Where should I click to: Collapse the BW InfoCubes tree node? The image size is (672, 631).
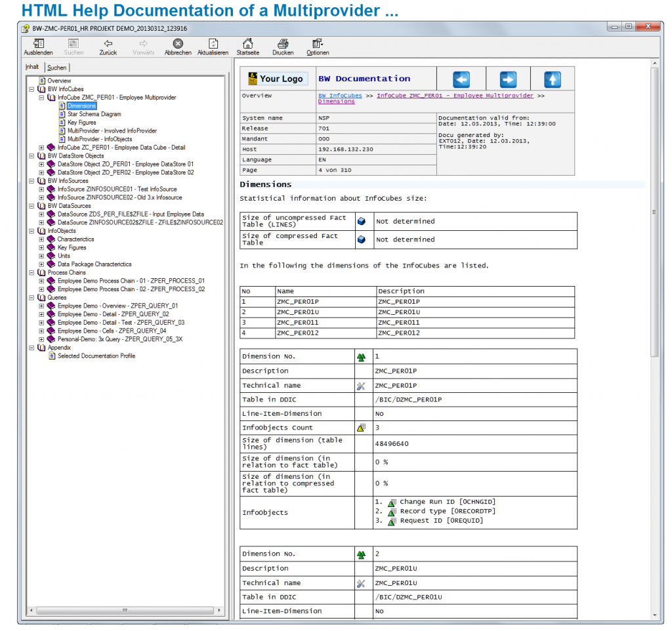[x=31, y=89]
